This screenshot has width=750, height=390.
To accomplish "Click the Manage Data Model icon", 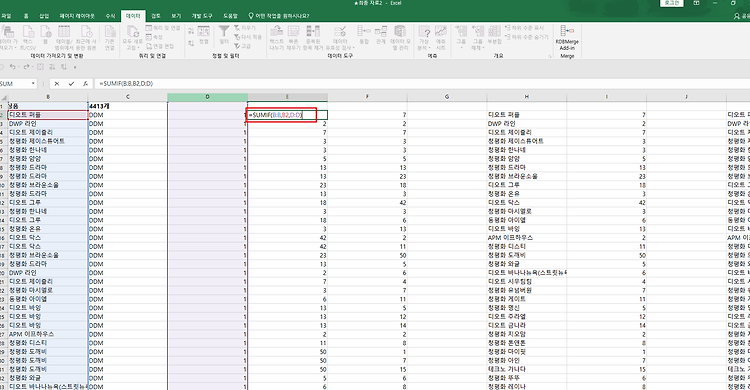I will click(x=400, y=32).
